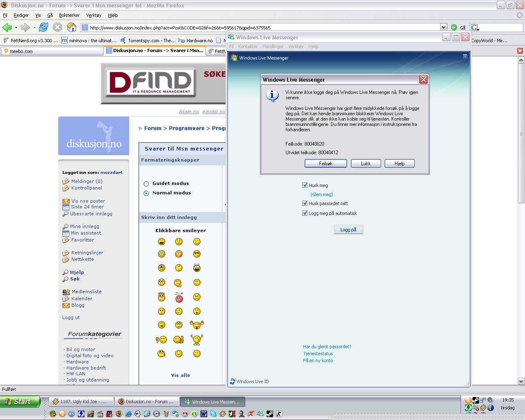This screenshot has height=420, width=525.
Task: Open volume speaker icon in system tray
Action: point(490,400)
